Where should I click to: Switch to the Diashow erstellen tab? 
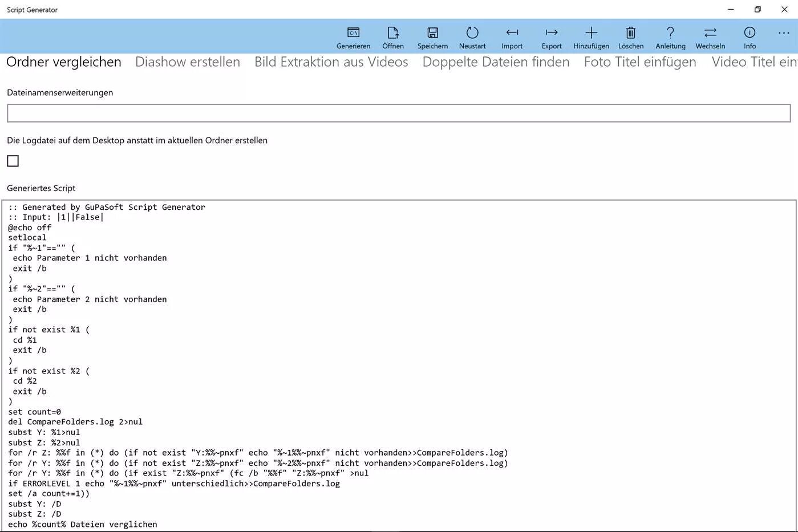point(188,62)
